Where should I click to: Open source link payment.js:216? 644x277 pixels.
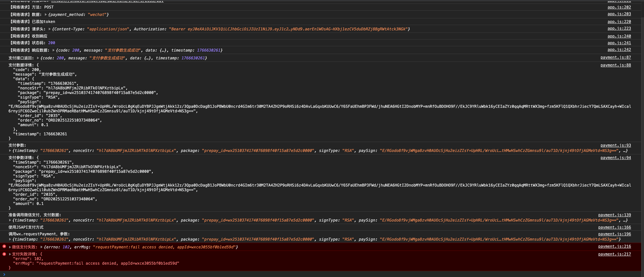(614, 246)
